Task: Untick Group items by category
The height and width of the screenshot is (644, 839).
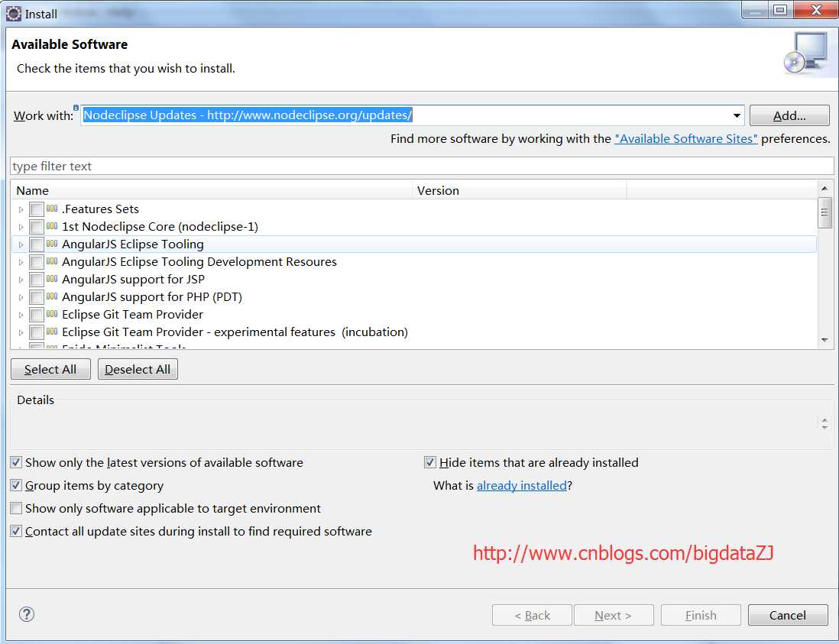Action: click(x=17, y=485)
